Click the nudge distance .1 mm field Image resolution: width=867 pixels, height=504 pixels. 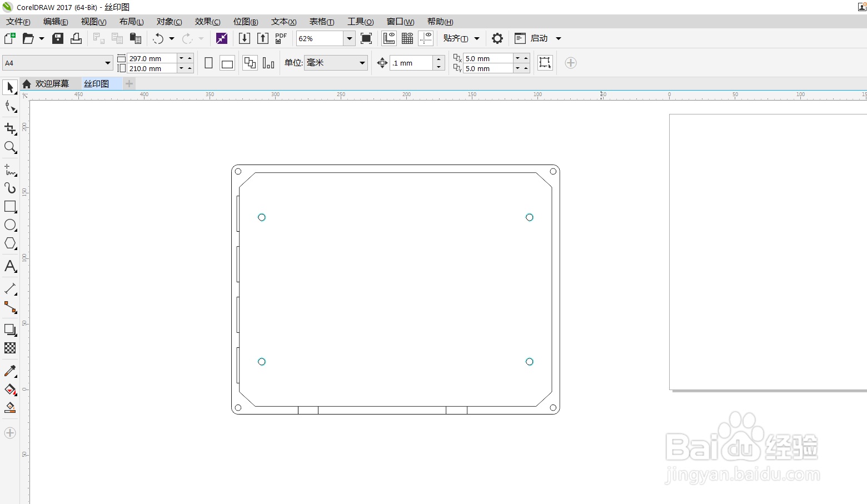pos(411,63)
